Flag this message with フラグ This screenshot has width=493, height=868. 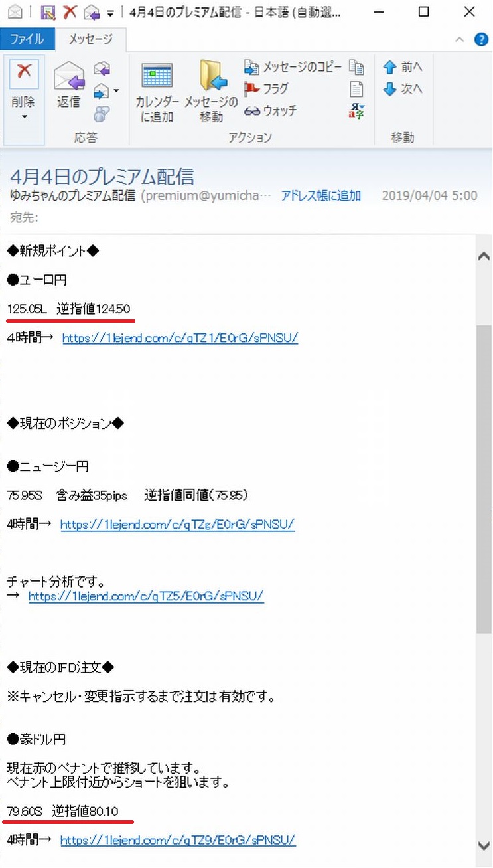(267, 88)
